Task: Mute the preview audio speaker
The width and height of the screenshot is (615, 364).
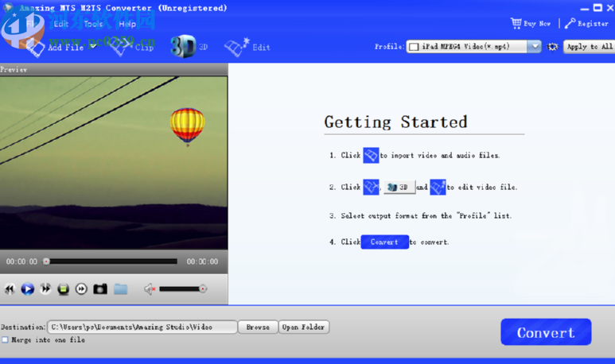Action: 150,289
